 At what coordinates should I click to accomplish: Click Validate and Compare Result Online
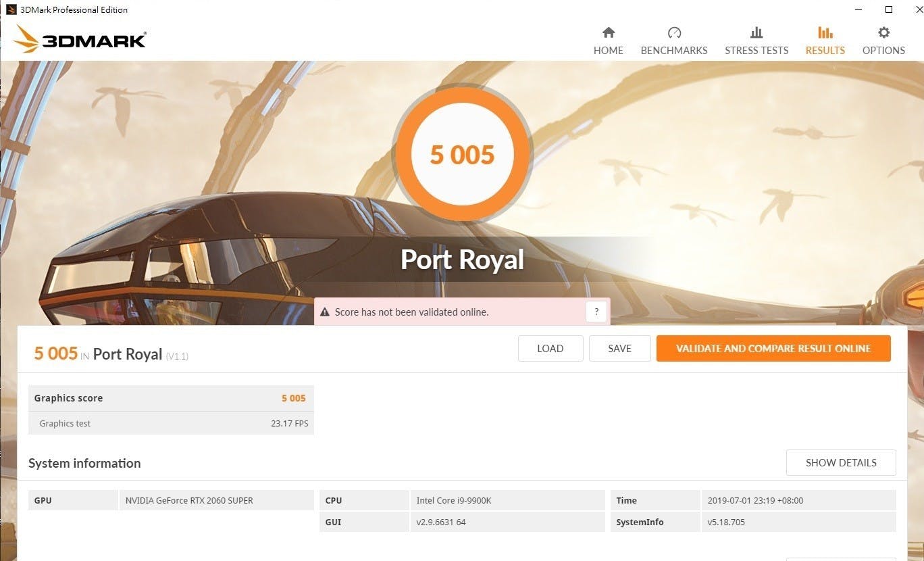773,349
